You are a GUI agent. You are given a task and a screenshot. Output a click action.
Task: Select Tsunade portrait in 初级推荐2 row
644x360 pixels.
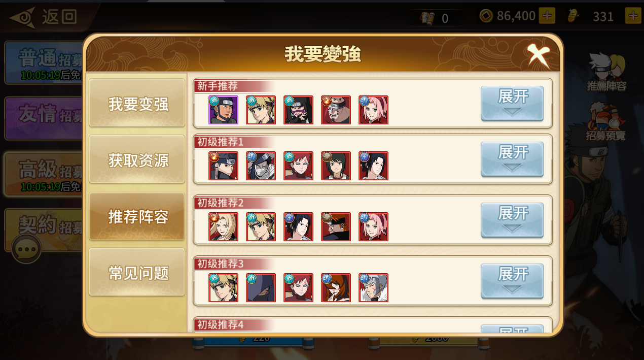pyautogui.click(x=224, y=226)
